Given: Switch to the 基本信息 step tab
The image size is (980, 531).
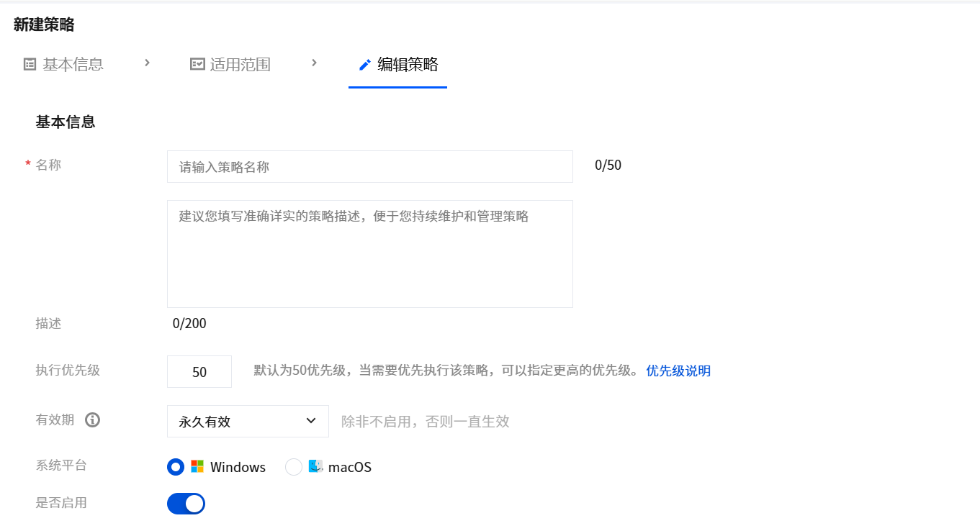Looking at the screenshot, I should pyautogui.click(x=73, y=65).
